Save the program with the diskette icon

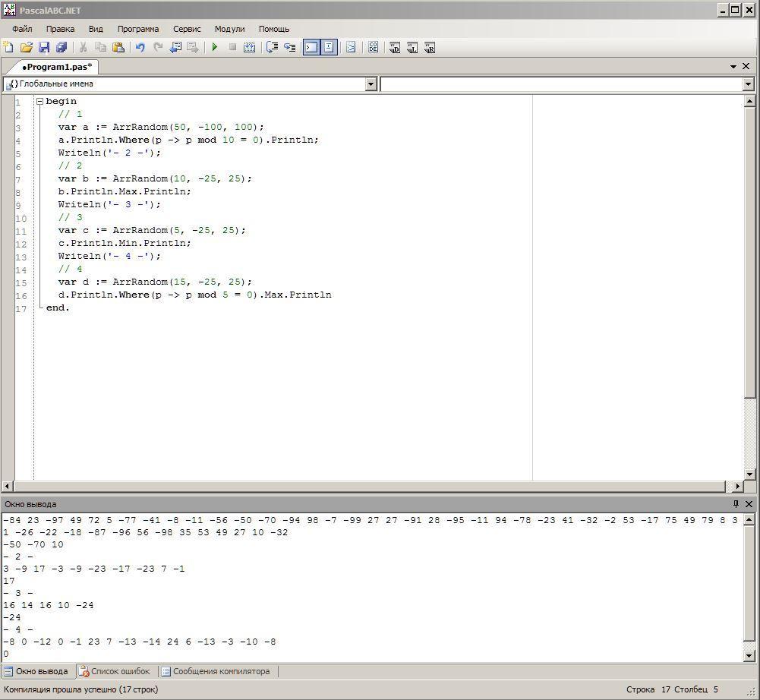44,47
